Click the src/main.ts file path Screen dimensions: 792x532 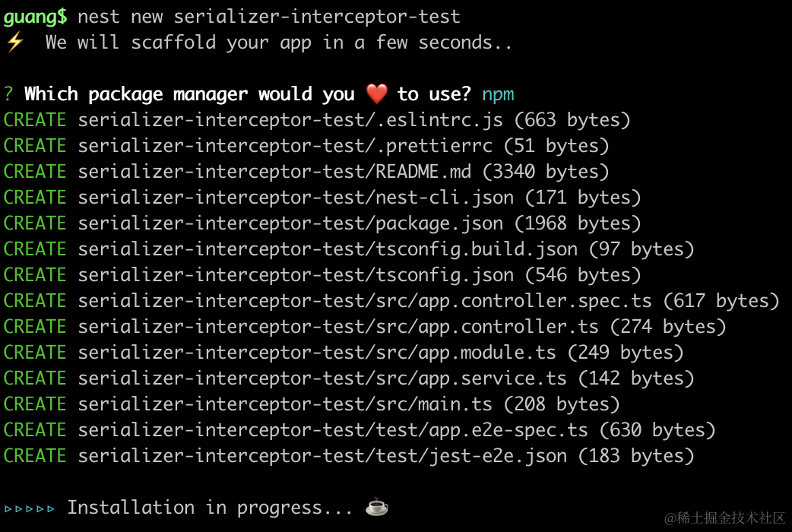285,404
